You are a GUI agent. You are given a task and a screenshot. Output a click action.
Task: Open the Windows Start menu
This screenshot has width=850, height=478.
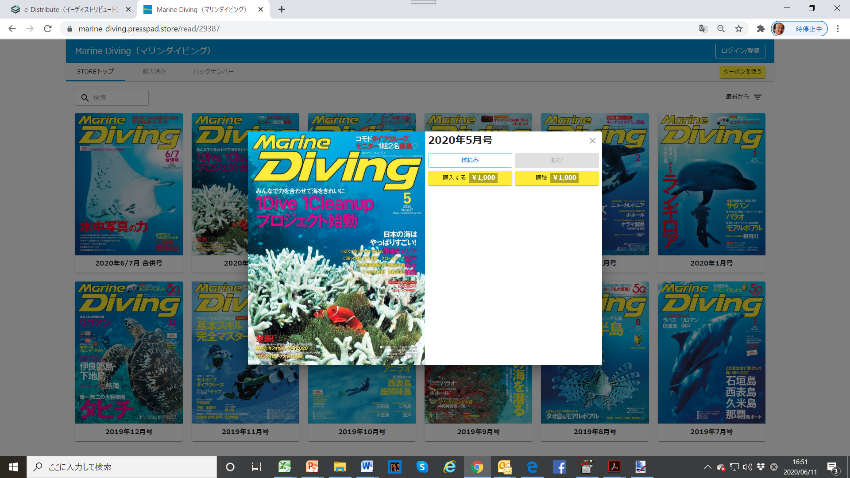(14, 467)
